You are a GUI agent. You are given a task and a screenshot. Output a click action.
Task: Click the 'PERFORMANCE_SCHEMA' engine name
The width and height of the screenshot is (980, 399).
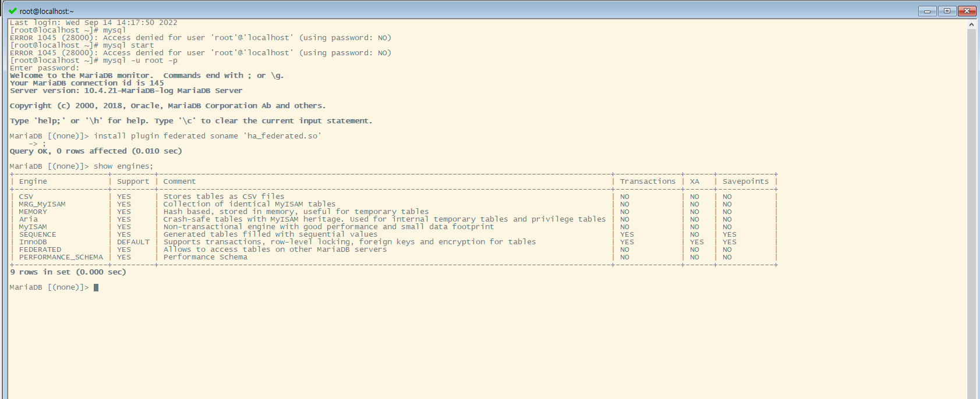click(x=61, y=257)
